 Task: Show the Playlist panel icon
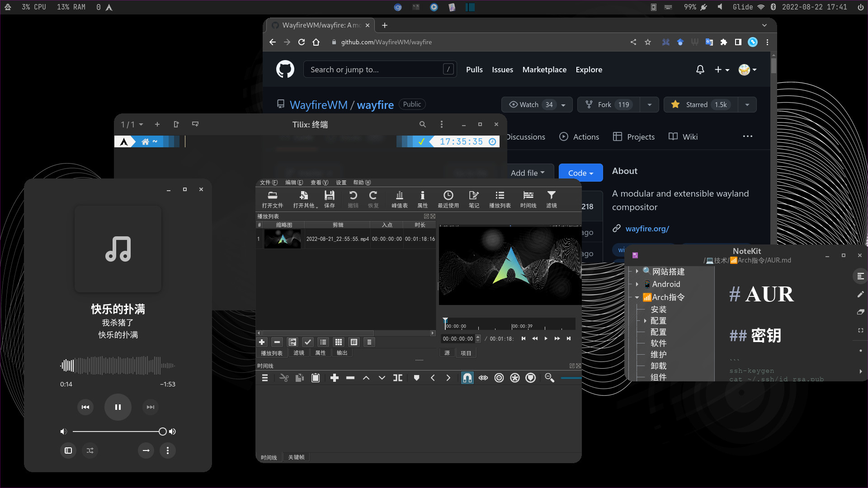tap(500, 195)
